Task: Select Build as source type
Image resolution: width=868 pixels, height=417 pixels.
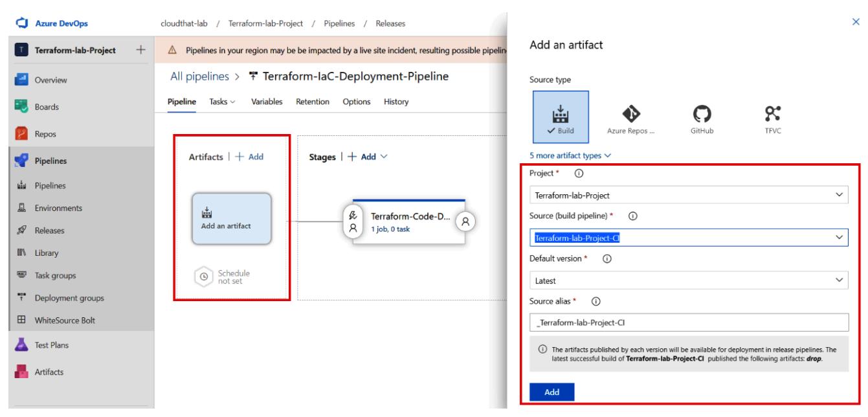Action: [561, 117]
